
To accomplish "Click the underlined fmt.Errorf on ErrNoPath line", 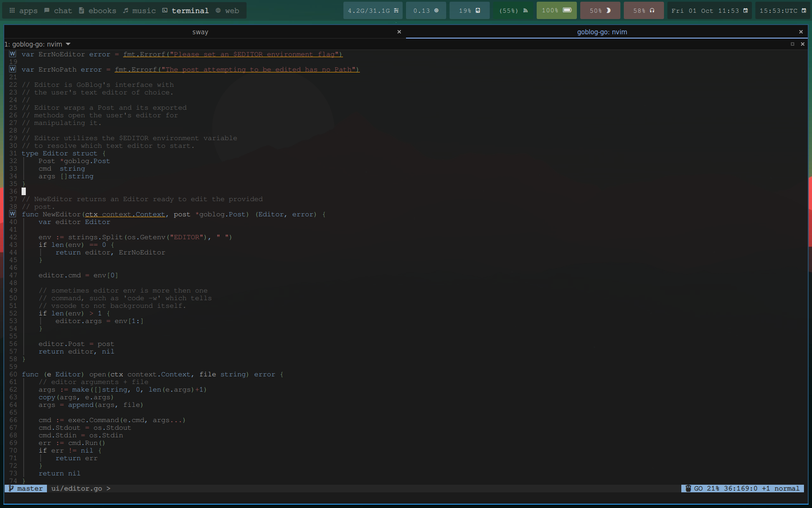I will point(136,70).
